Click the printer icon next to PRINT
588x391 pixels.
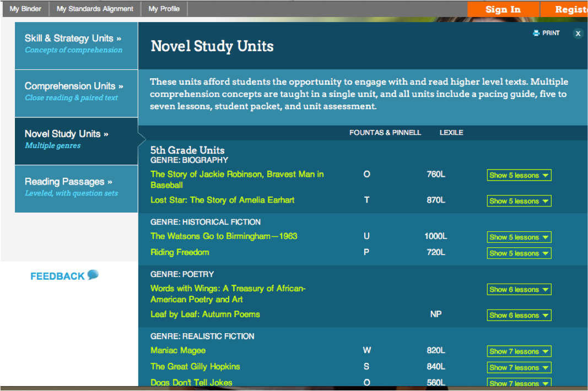tap(536, 33)
